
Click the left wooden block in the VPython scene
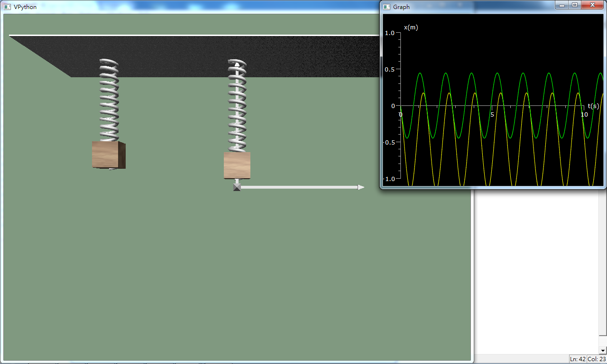(x=109, y=155)
